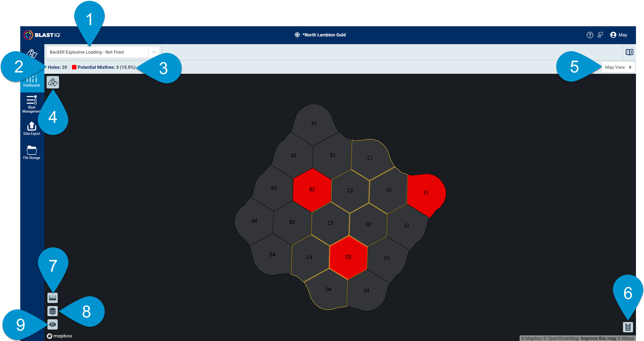Select hole E2 on the map
Screen dimensions: 644x341
click(407, 226)
